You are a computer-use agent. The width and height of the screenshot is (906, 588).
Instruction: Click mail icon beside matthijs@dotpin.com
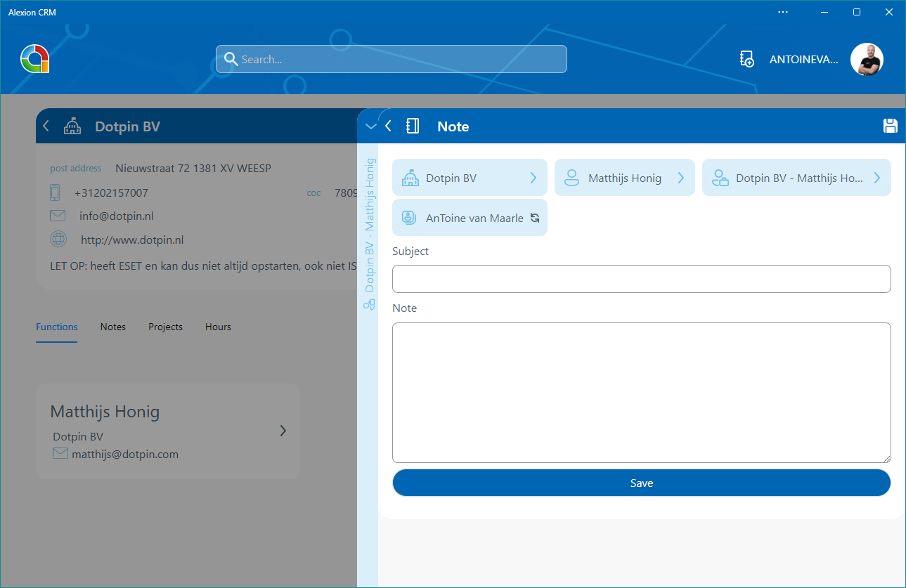[x=60, y=453]
